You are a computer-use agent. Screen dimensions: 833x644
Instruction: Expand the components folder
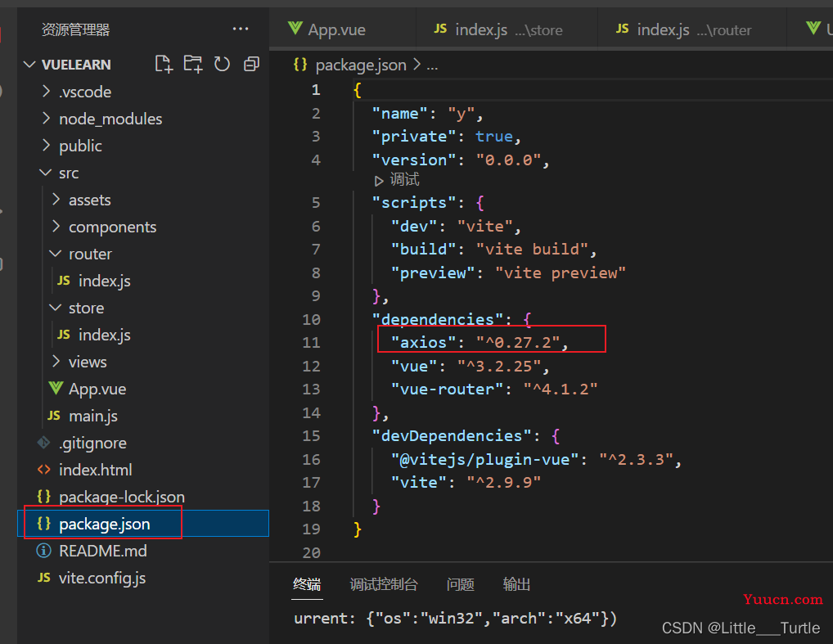point(56,227)
